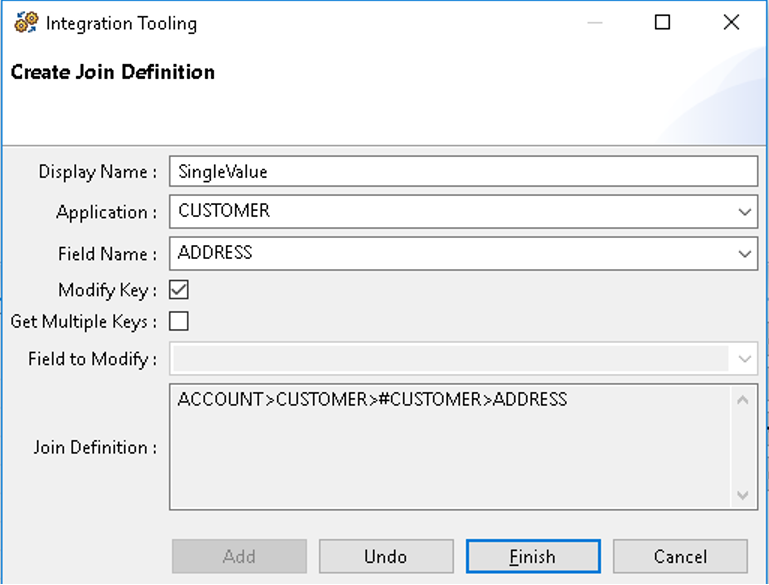Uncheck the Modify Key checkbox

[179, 290]
